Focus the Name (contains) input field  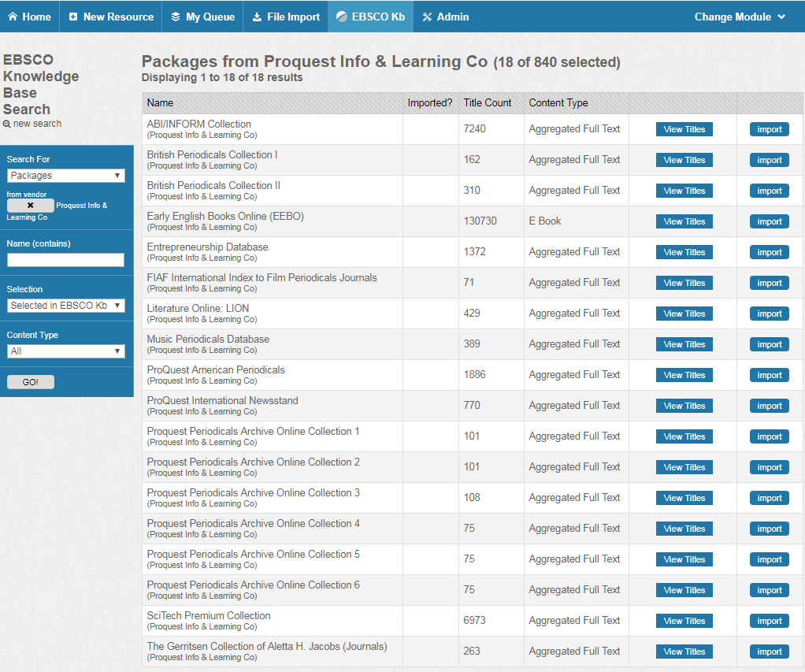65,260
